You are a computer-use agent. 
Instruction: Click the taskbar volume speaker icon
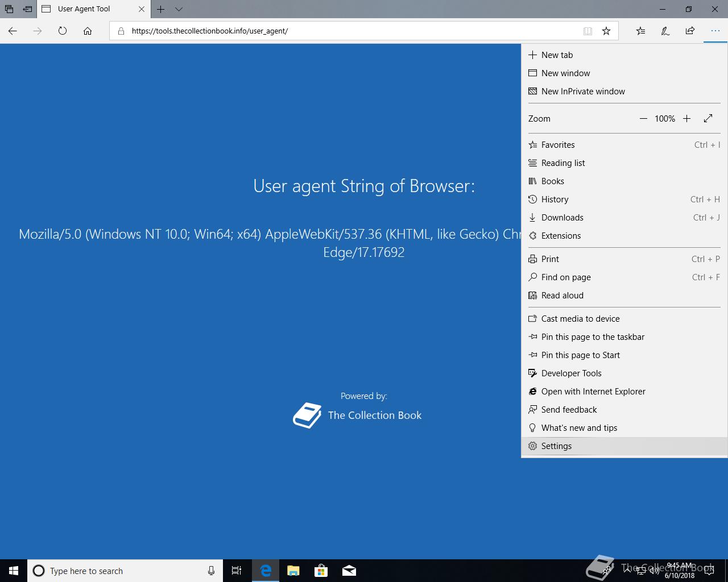[x=655, y=571]
